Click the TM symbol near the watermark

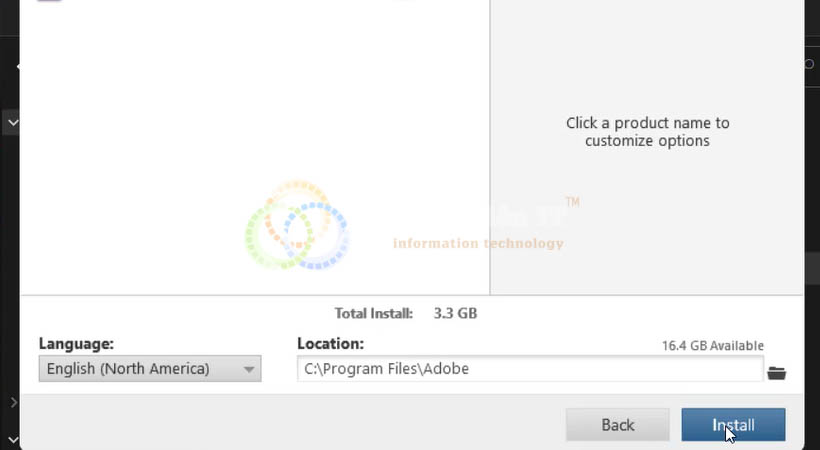click(573, 202)
